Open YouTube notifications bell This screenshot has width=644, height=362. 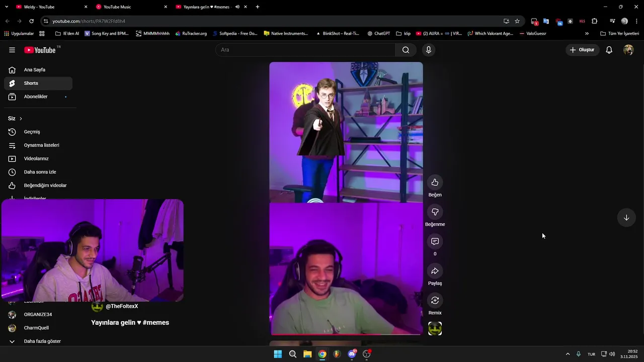609,50
